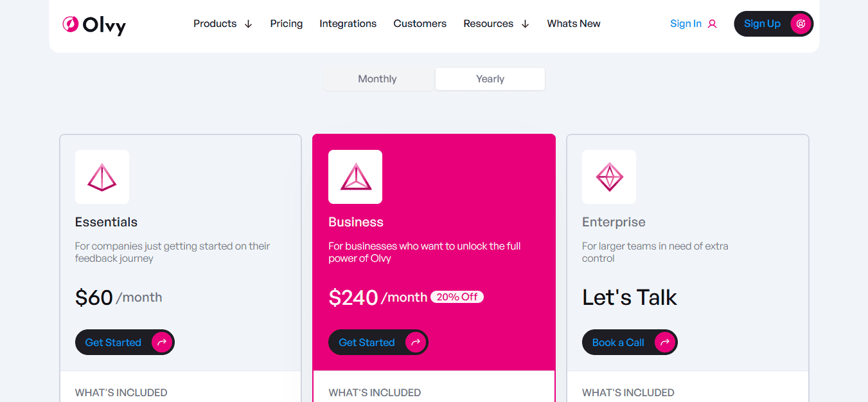Click the pink circle icon in Sign Up

click(x=801, y=24)
